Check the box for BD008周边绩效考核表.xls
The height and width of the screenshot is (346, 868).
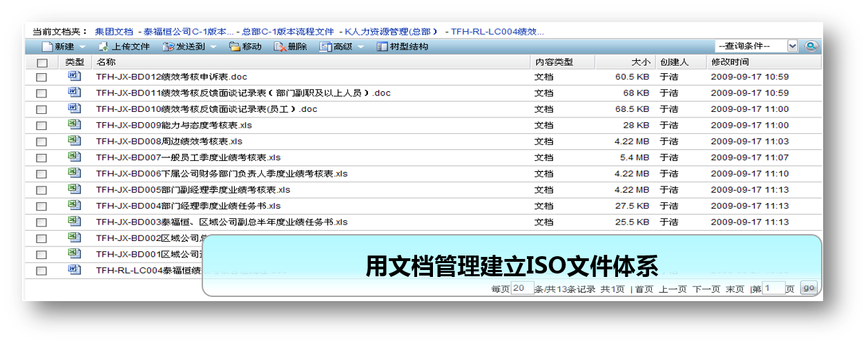pyautogui.click(x=41, y=142)
